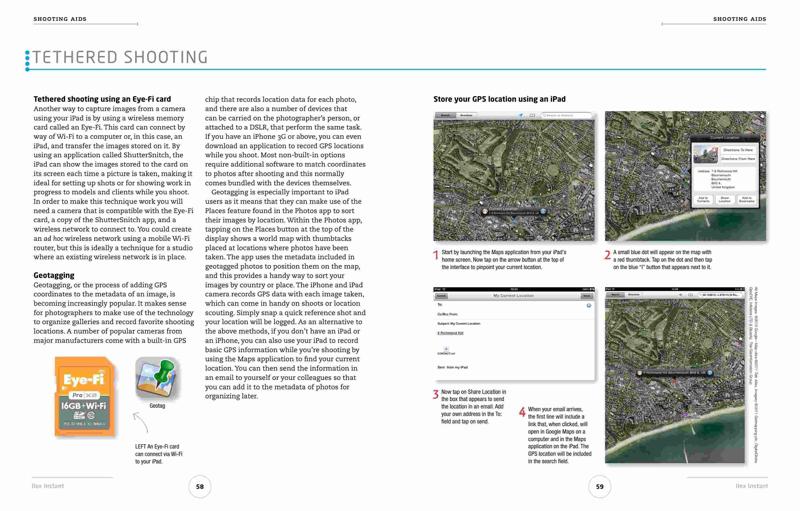Switch to the Directions tab in the first Maps screenshot
The width and height of the screenshot is (800, 511).
(x=466, y=115)
